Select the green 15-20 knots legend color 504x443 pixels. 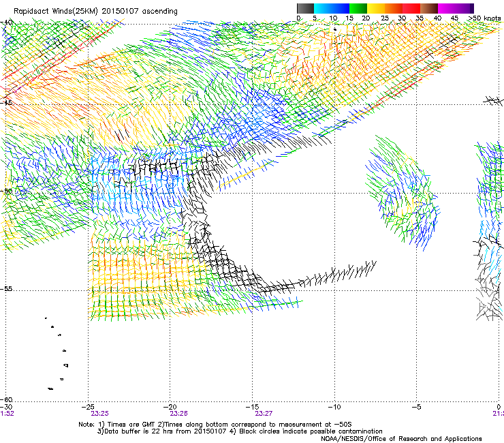[358, 8]
